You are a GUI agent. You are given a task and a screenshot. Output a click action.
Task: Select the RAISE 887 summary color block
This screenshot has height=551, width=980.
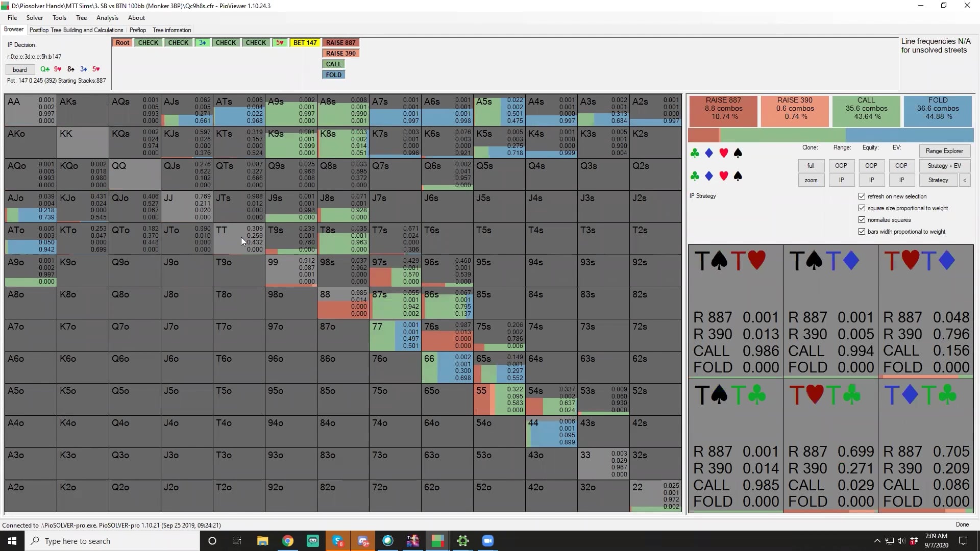(x=723, y=111)
